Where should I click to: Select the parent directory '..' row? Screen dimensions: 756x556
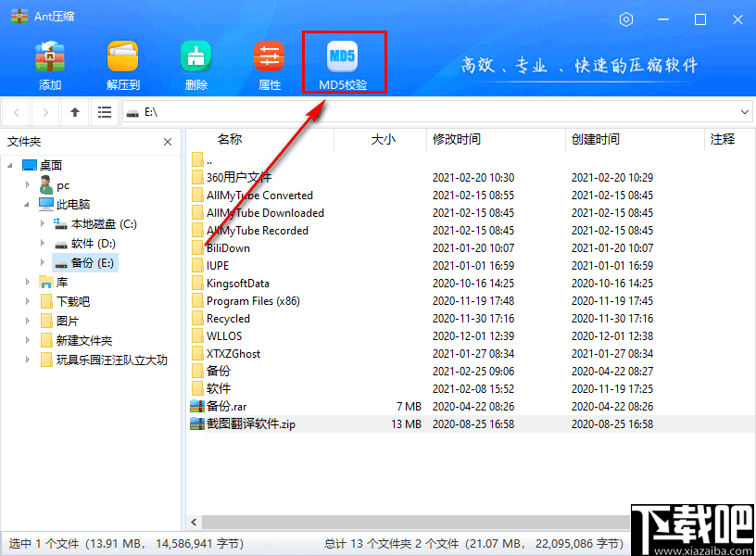pos(202,160)
